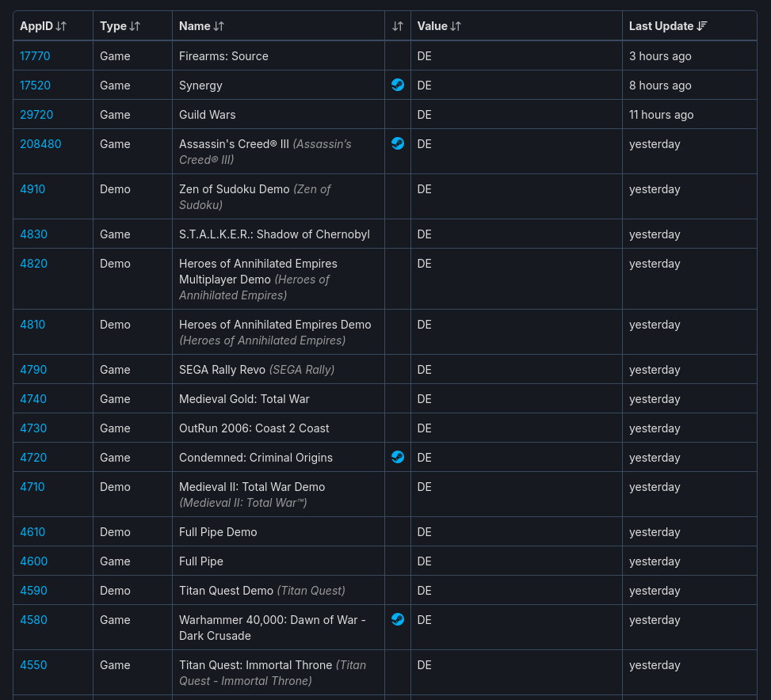
Task: Open AppID 4590 link
Action: 33,591
